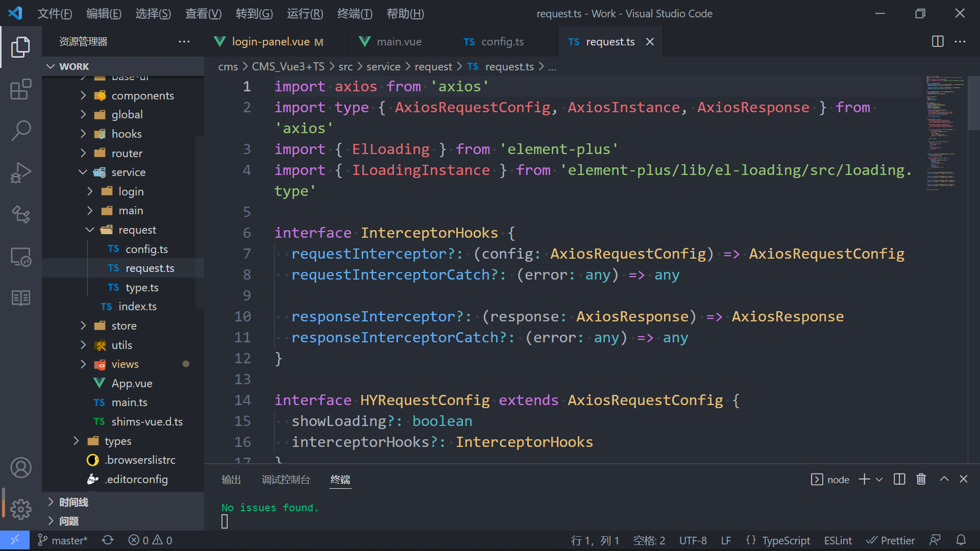Click the code minimap preview
This screenshot has width=980, height=551.
[945, 133]
